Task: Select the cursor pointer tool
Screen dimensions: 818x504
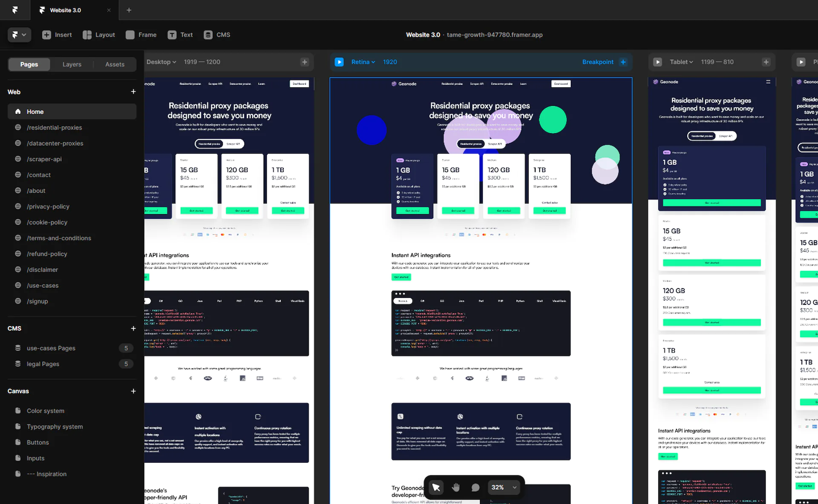Action: 436,487
